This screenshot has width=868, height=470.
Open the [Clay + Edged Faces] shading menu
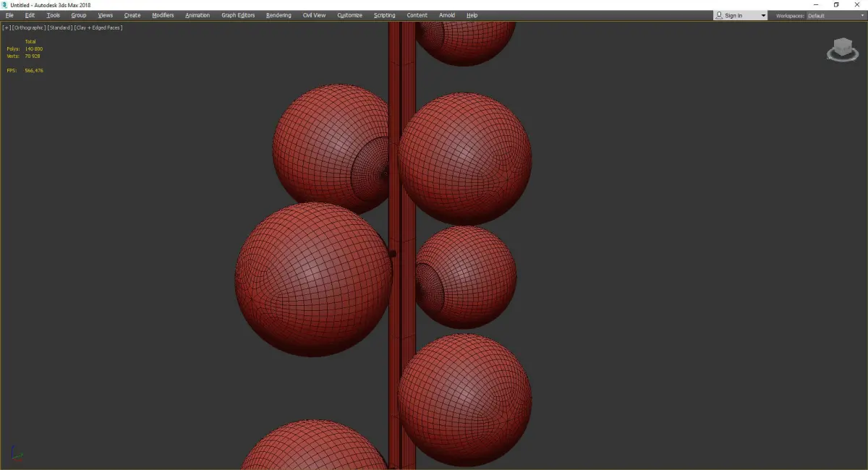[98, 27]
